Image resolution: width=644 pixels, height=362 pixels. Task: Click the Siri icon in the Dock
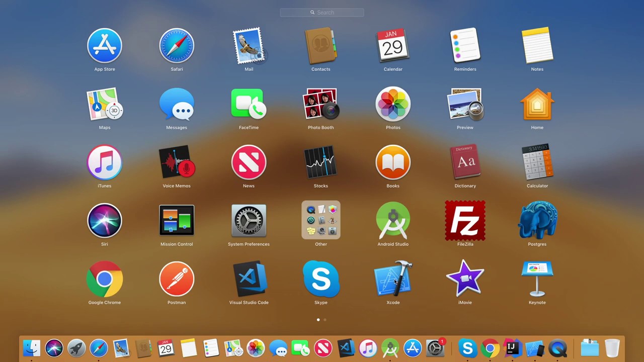point(54,348)
